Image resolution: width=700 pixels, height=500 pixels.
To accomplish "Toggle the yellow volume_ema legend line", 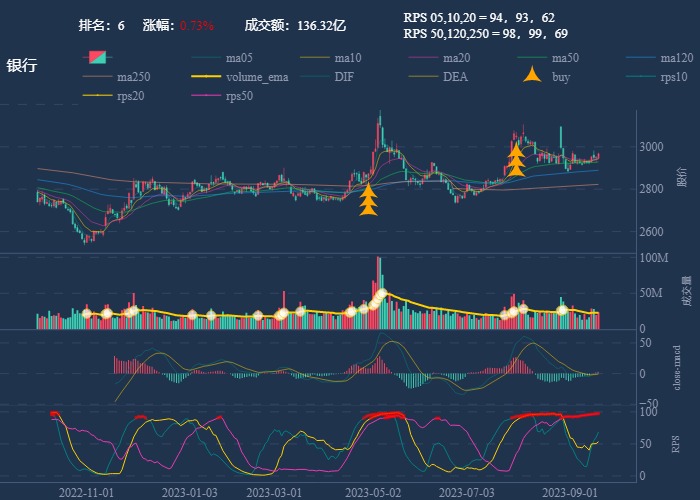I will click(206, 77).
